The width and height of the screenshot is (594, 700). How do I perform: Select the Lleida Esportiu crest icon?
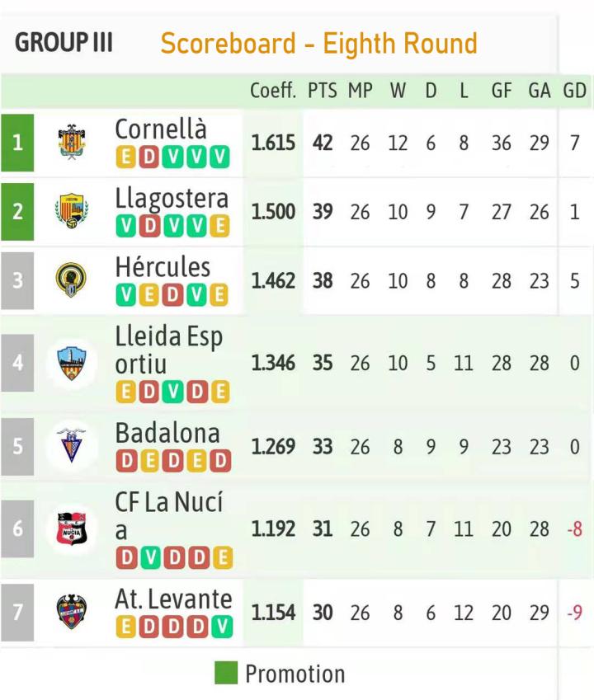[72, 363]
